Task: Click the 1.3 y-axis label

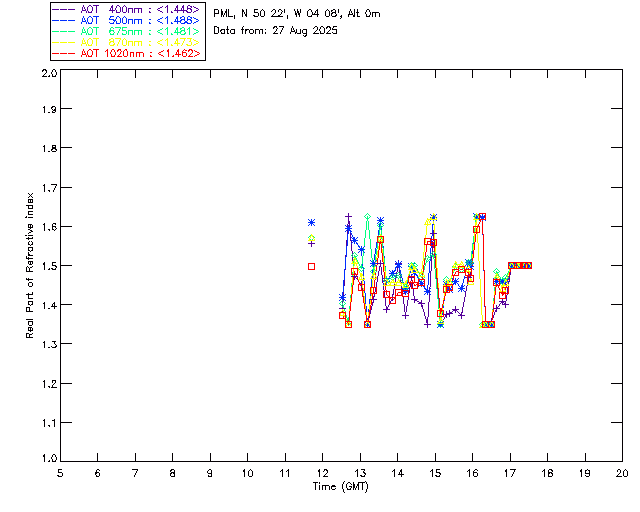Action: click(x=49, y=344)
